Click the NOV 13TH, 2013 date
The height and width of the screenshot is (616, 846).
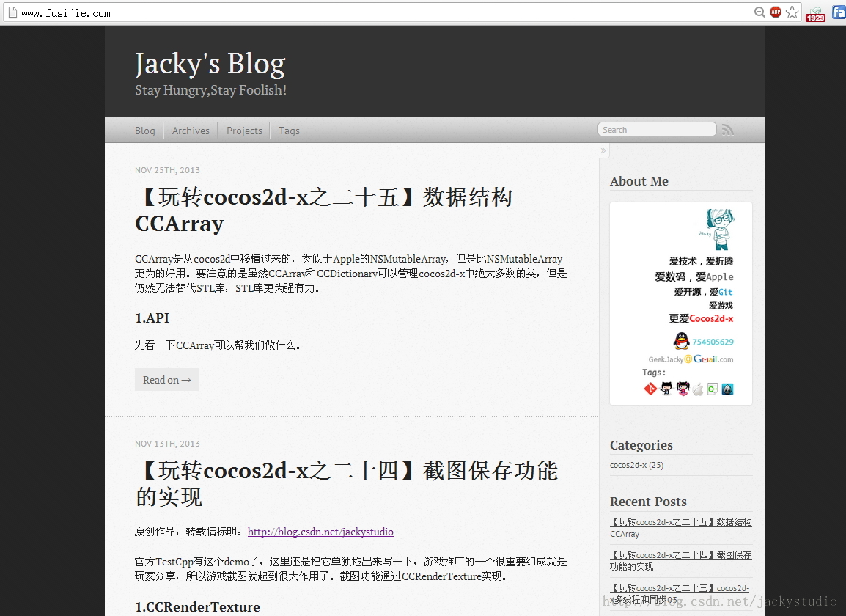coord(167,444)
